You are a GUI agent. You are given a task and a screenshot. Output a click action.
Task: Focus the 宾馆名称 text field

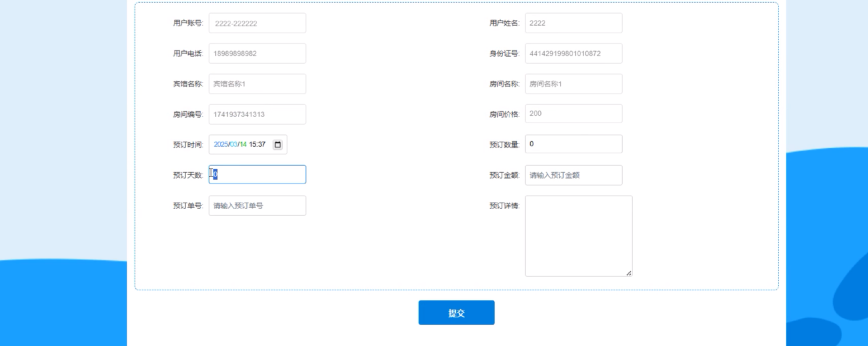point(257,84)
